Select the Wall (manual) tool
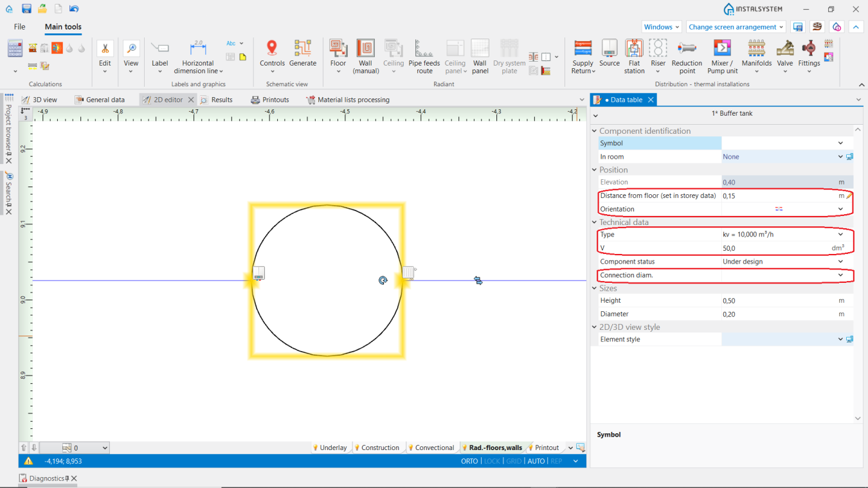 pos(365,56)
